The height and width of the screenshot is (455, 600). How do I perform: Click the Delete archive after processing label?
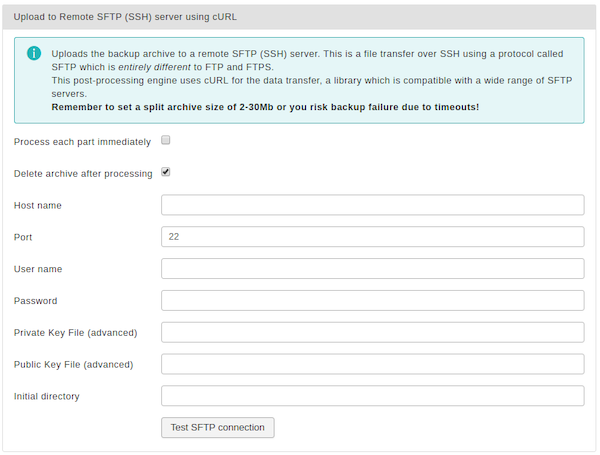coord(83,173)
